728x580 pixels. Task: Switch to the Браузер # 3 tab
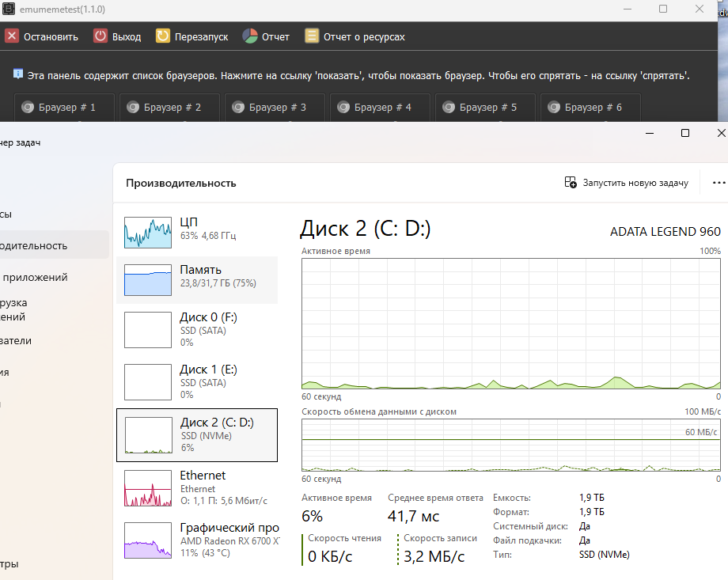275,108
